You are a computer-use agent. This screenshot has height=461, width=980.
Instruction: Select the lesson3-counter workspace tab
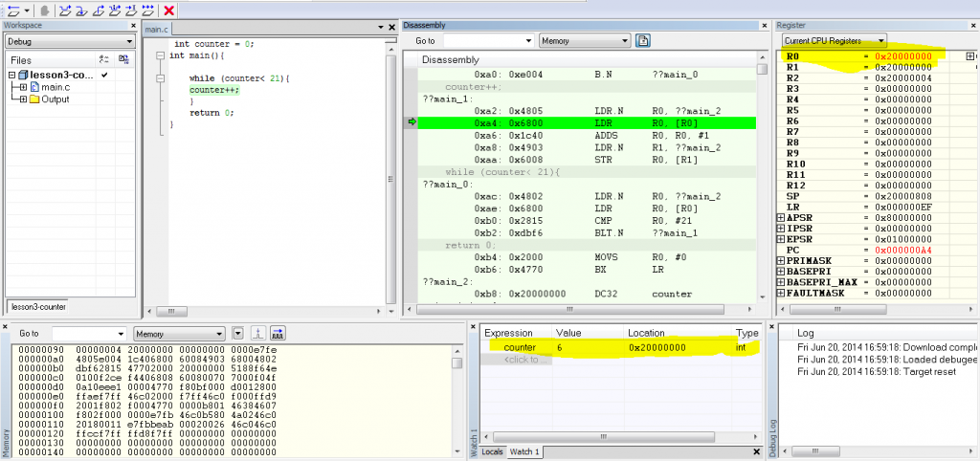[38, 307]
